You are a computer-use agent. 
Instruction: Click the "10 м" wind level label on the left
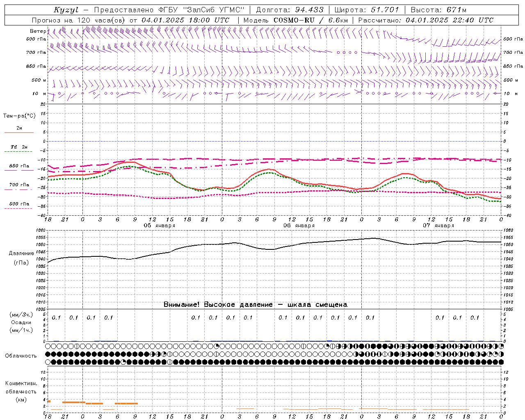click(39, 94)
